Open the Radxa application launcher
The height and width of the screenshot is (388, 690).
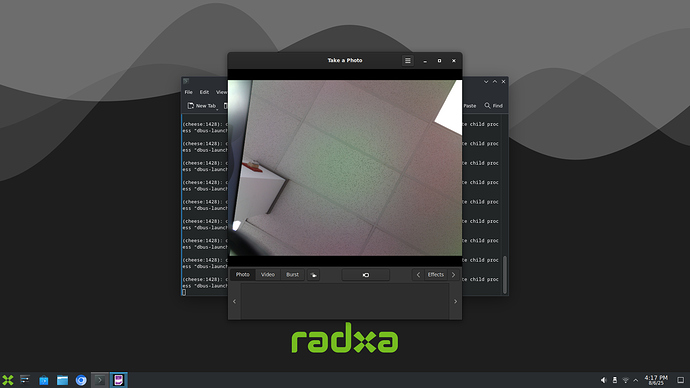tap(8, 380)
